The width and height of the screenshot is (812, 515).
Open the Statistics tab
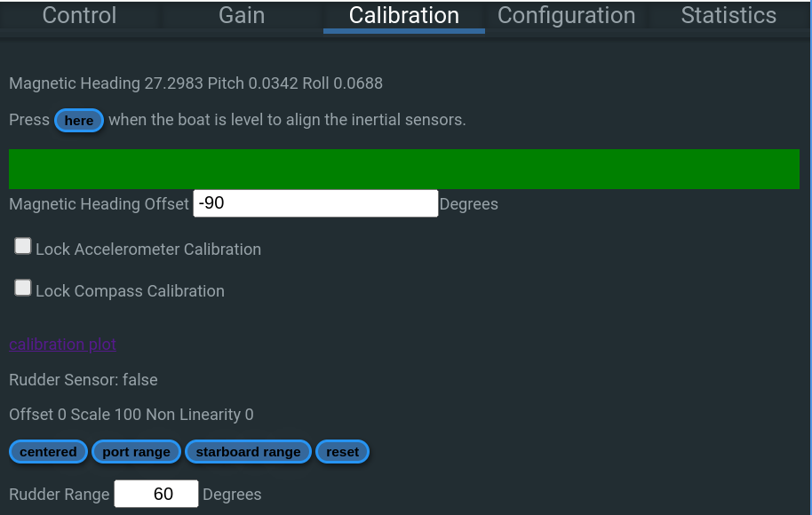[728, 15]
